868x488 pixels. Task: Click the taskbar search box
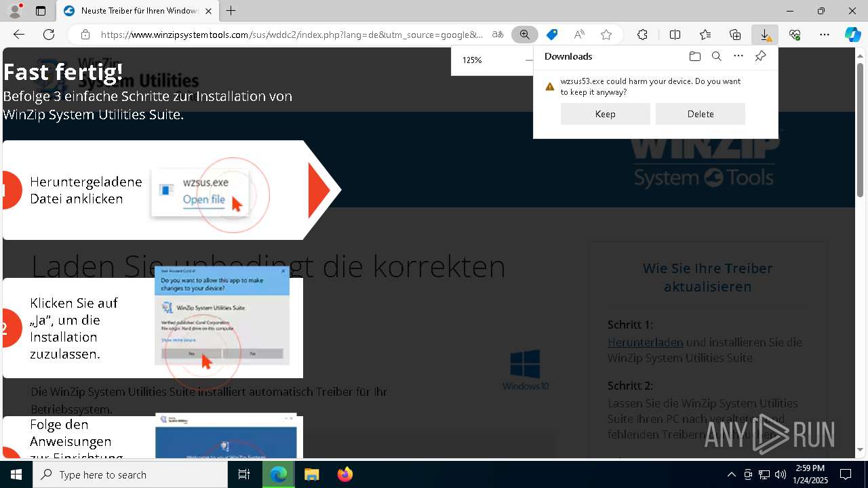coord(130,474)
